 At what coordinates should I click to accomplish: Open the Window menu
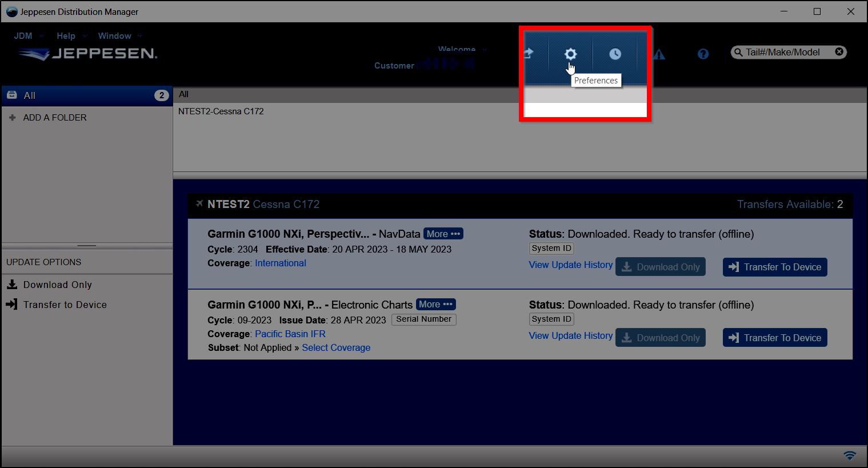(x=114, y=35)
